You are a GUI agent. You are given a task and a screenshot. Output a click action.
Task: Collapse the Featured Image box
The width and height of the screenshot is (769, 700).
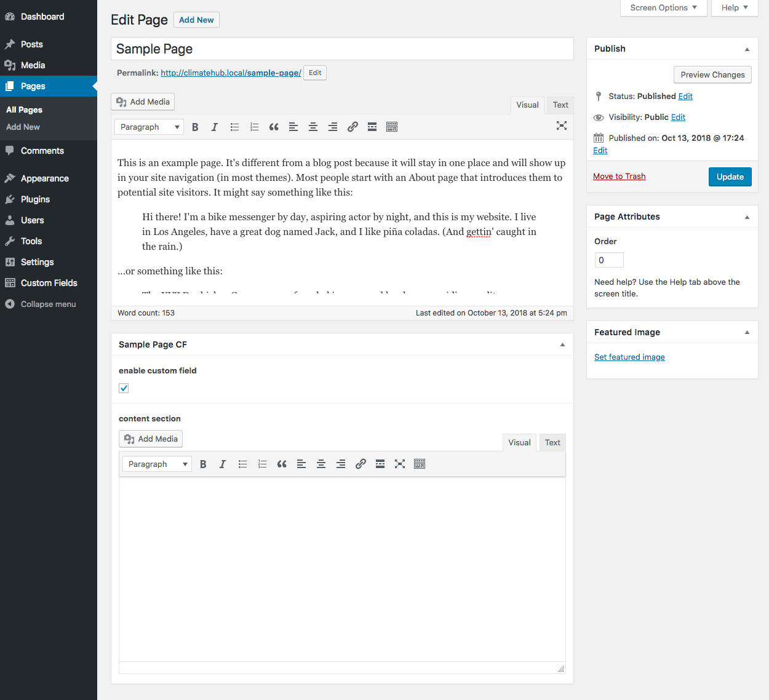coord(747,332)
